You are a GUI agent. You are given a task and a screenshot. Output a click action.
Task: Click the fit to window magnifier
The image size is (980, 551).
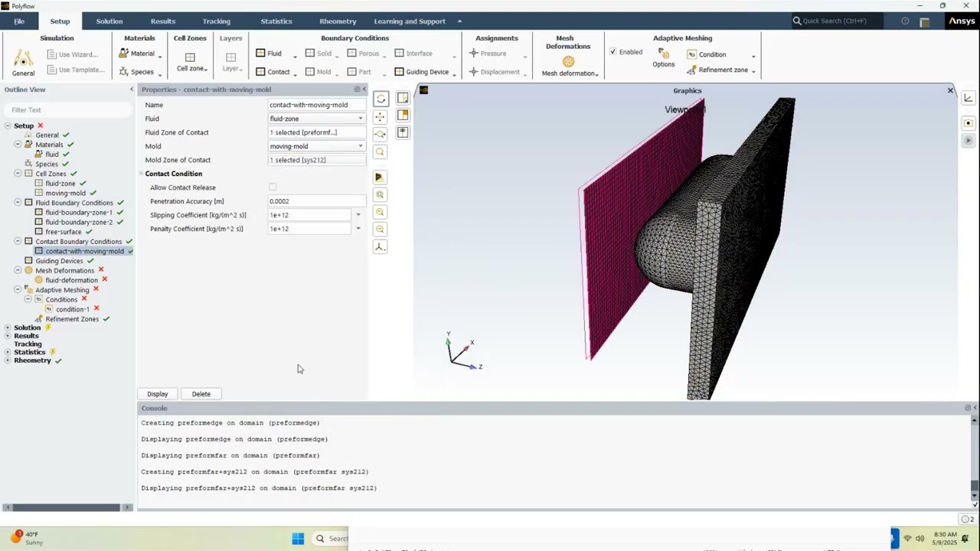tap(379, 195)
